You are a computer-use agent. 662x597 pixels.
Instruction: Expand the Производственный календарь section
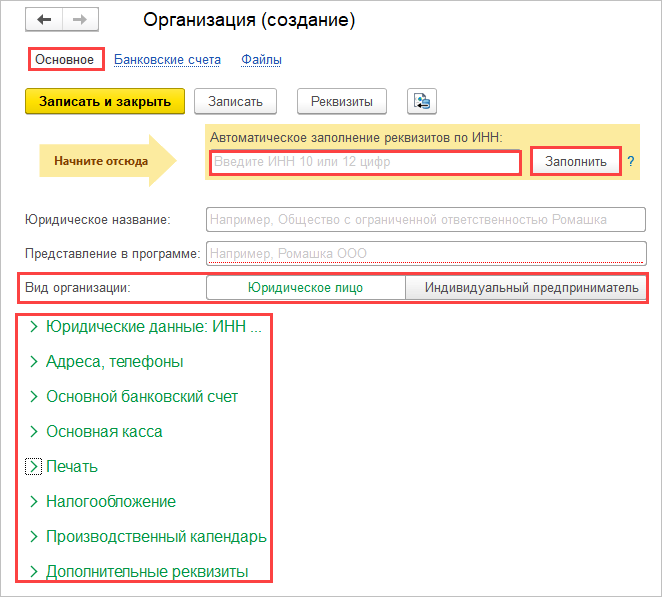click(148, 537)
